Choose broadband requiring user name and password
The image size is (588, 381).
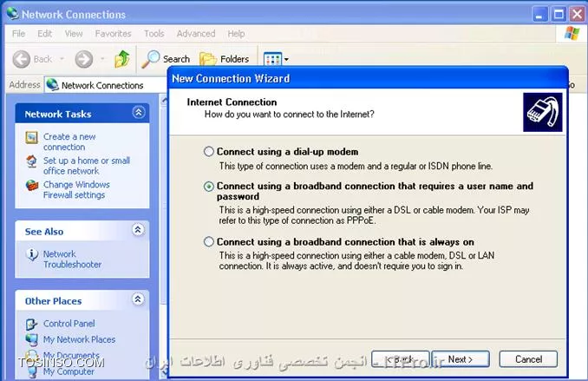[209, 187]
